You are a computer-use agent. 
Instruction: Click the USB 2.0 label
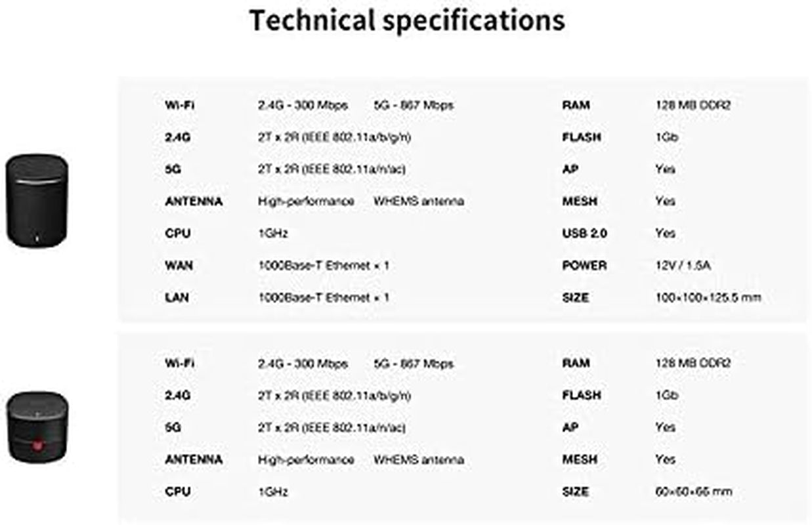[x=584, y=234]
